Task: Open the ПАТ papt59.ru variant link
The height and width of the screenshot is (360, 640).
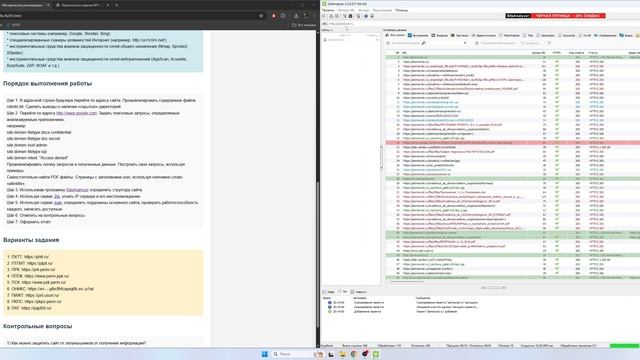Action: [x=36, y=308]
